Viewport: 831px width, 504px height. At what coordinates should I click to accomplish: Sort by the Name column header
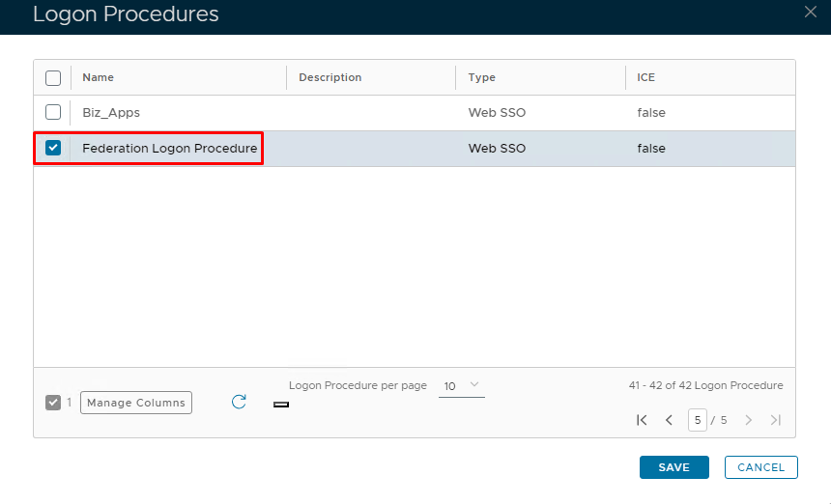coord(99,77)
